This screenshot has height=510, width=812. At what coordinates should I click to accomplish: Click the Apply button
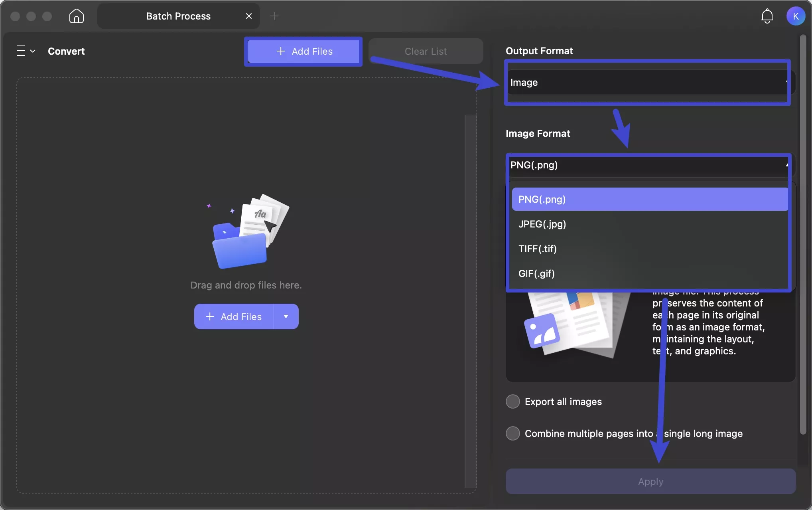coord(650,481)
